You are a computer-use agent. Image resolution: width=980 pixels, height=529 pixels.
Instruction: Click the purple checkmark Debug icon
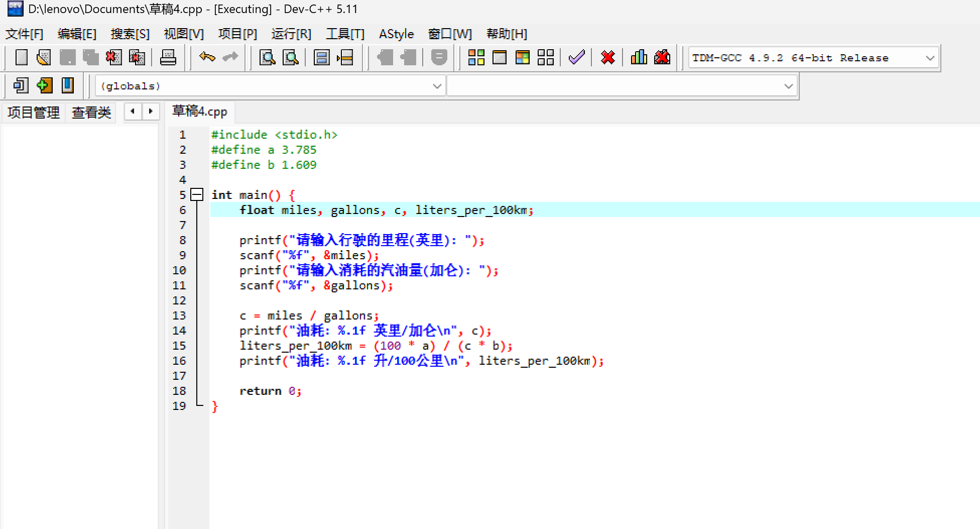pos(577,57)
